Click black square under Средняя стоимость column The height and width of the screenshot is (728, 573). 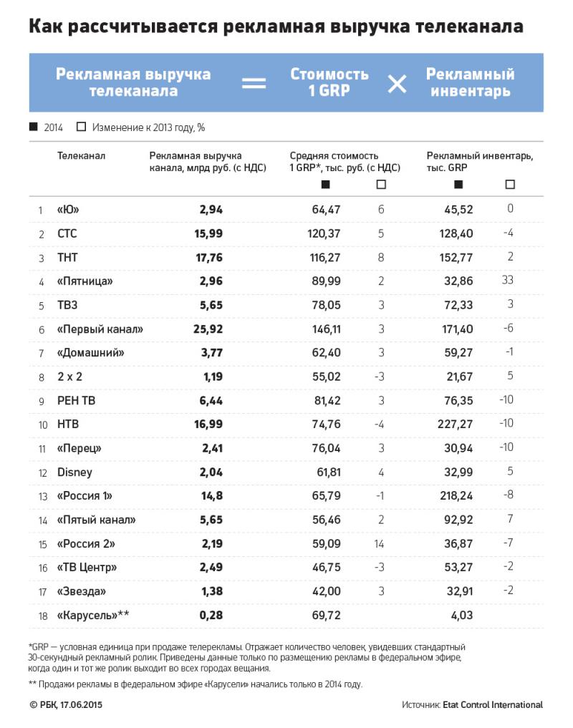pos(325,184)
